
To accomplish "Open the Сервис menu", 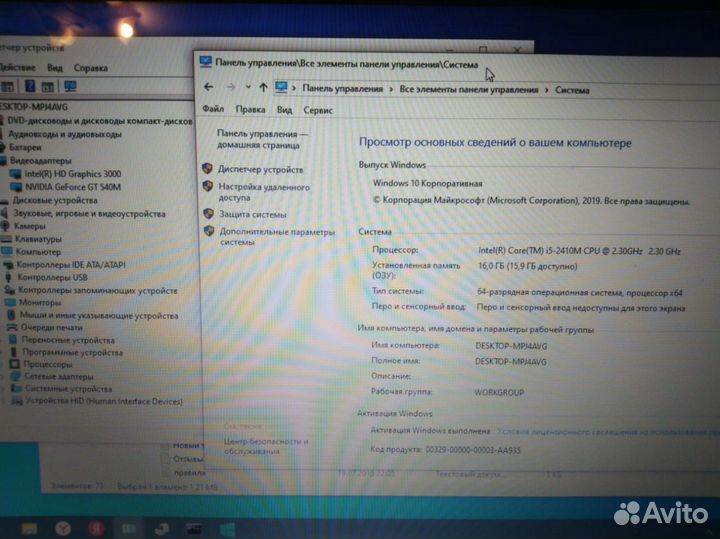I will (318, 111).
